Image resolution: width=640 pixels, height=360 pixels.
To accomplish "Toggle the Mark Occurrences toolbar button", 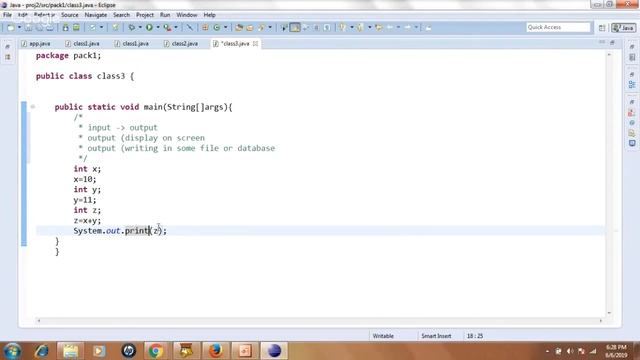I will (295, 27).
